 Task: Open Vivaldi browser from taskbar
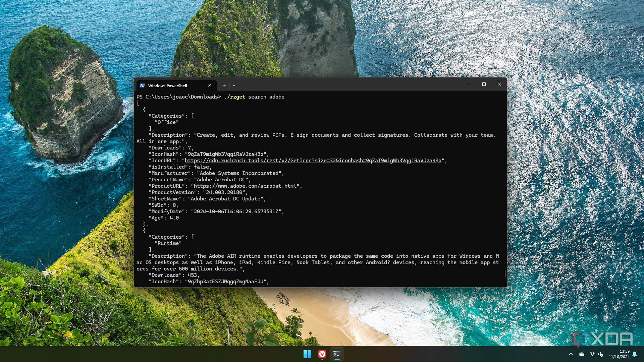322,354
